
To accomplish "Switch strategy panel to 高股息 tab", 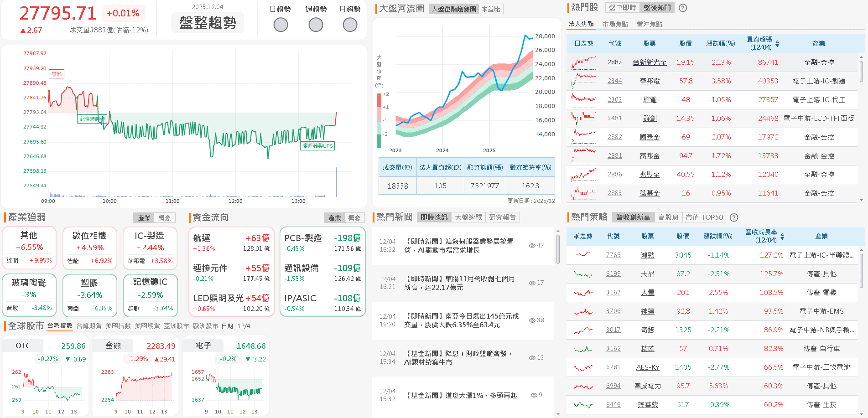I will point(669,217).
